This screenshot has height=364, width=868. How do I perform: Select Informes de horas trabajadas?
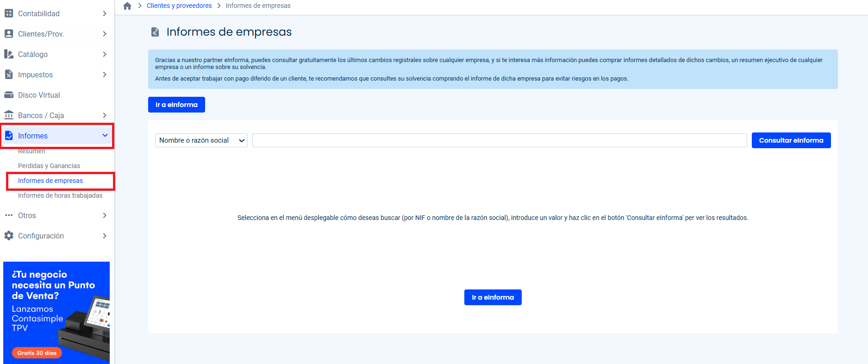pos(60,195)
